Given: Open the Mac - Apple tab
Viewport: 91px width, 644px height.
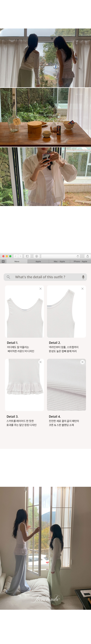Looking at the screenshot, I should coord(59,261).
